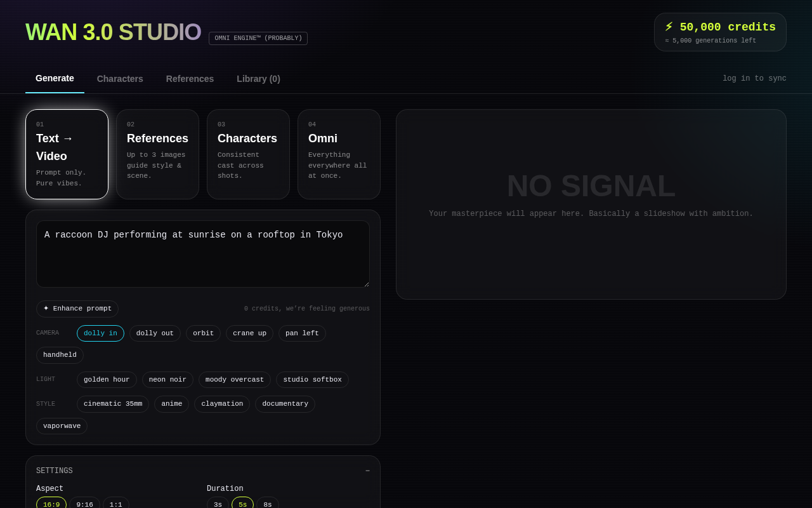Collapse the Settings panel minus button

coord(367,471)
